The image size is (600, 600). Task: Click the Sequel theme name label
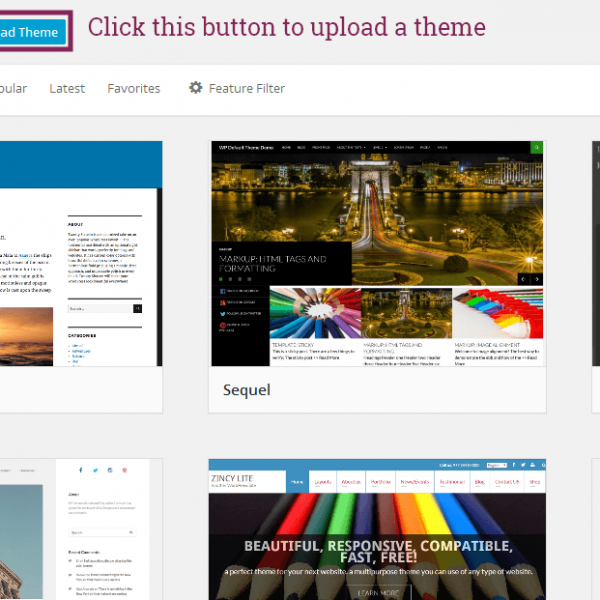[246, 389]
